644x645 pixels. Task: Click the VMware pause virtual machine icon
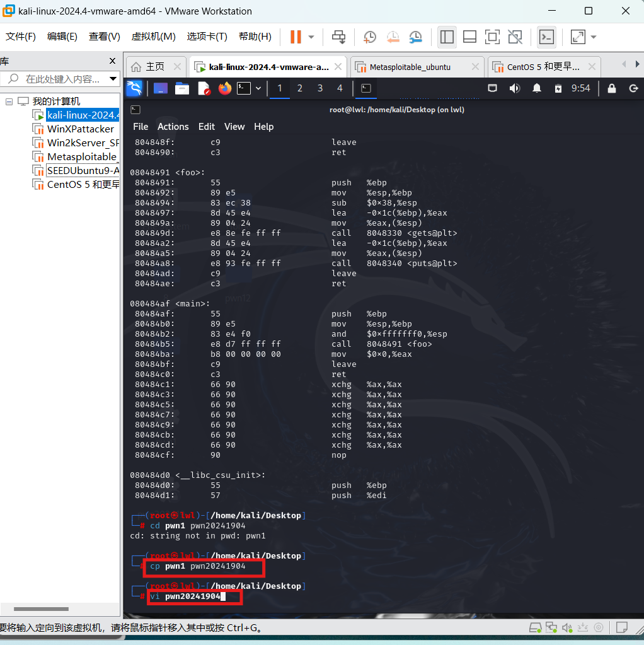(296, 37)
